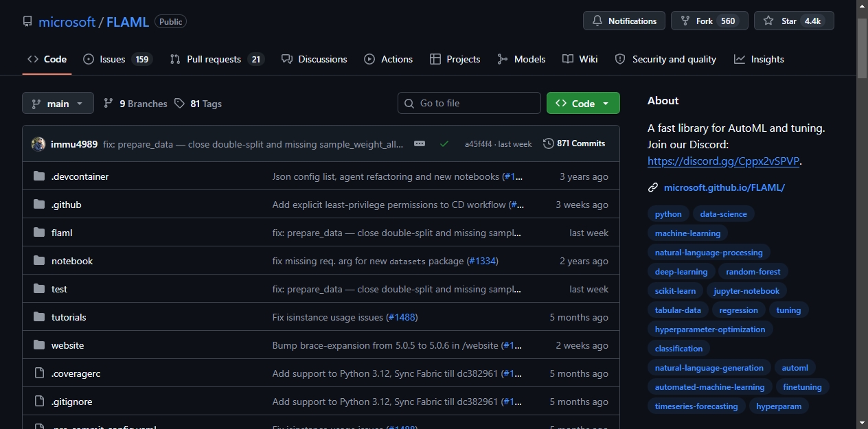Select the deep-learning topic tag
This screenshot has height=429, width=868.
(681, 272)
